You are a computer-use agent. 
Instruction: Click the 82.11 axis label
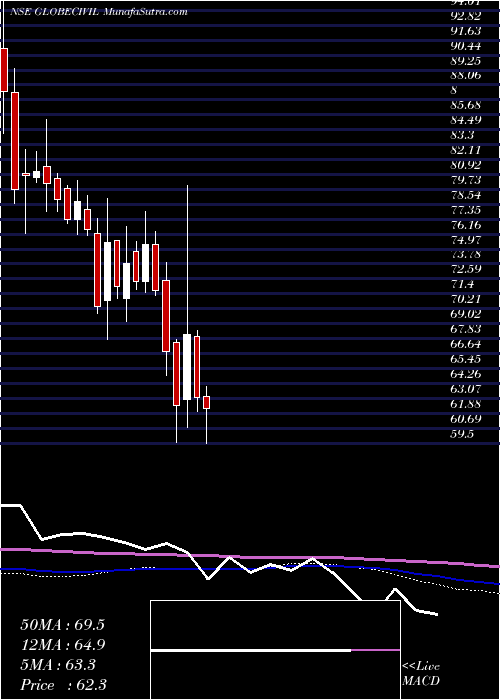466,150
